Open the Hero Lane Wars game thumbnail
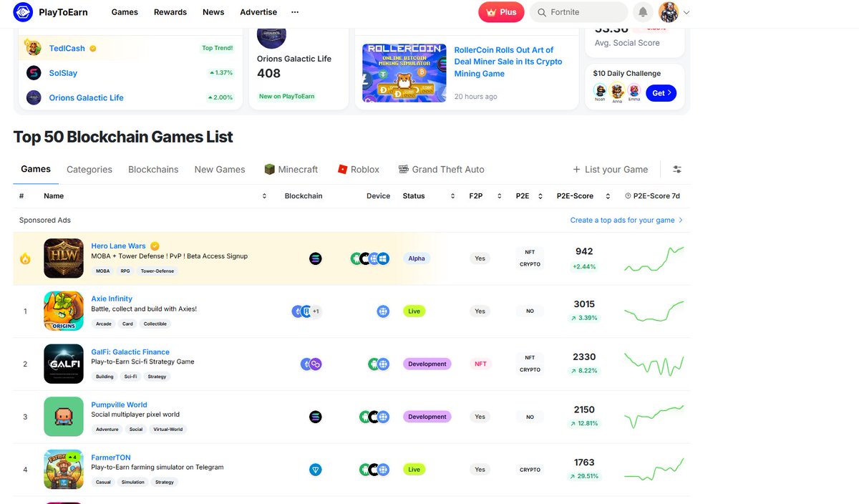Image resolution: width=859 pixels, height=504 pixels. click(64, 258)
